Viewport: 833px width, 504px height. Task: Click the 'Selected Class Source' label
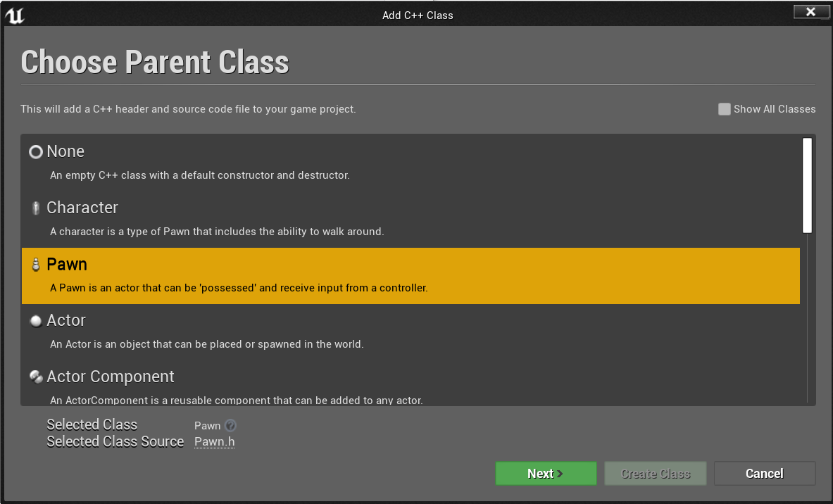[x=115, y=442]
